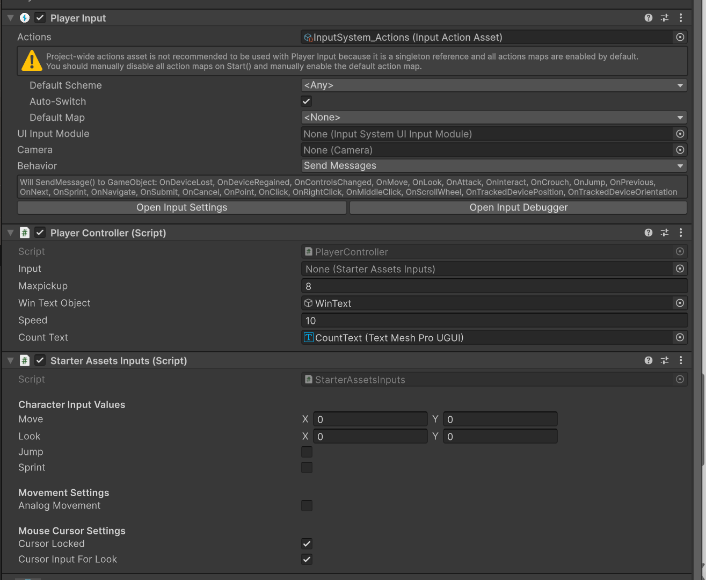Collapse the Player Input component foldout
This screenshot has height=580, width=706.
pos(10,18)
